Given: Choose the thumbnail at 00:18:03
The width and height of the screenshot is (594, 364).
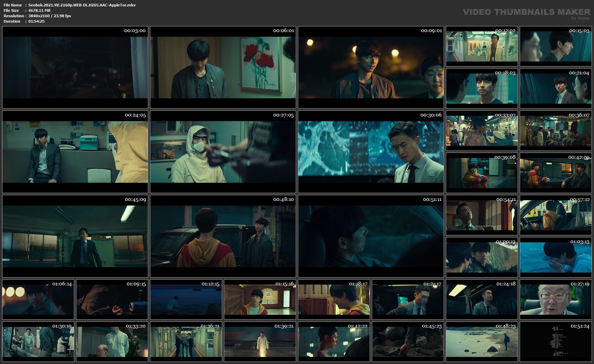Looking at the screenshot, I should click(x=482, y=88).
